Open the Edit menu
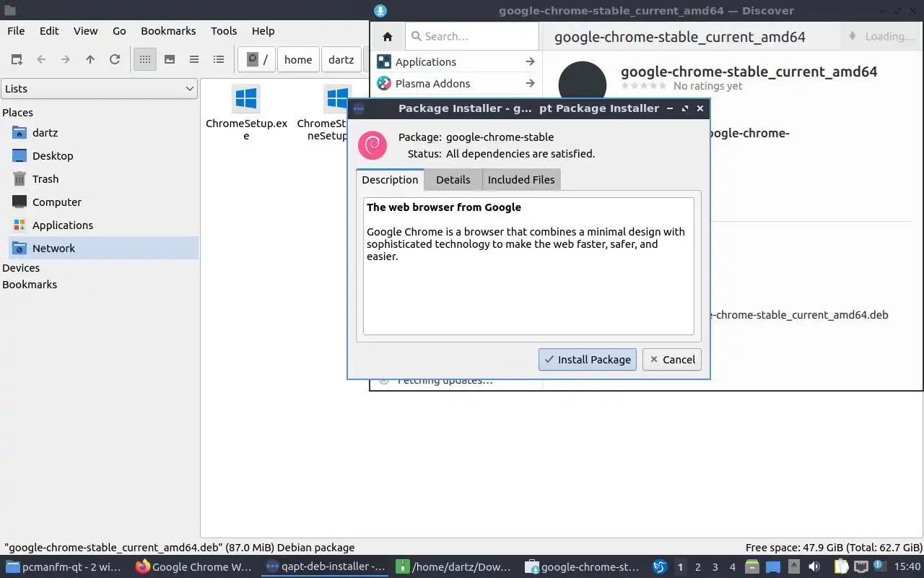 click(x=49, y=30)
